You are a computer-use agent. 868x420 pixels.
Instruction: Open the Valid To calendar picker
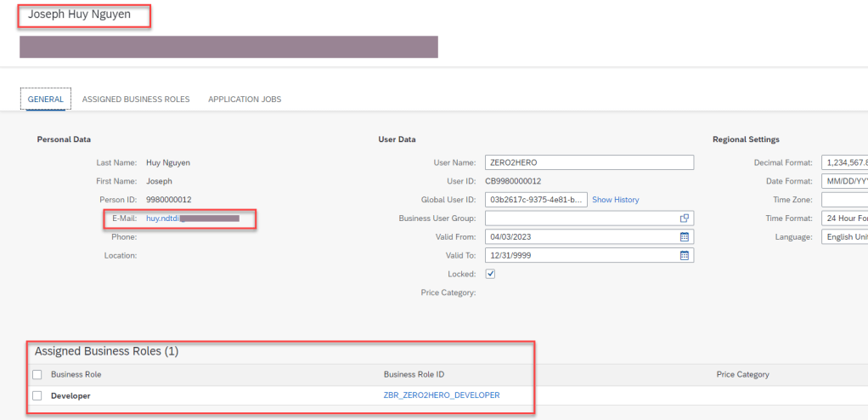(x=685, y=256)
